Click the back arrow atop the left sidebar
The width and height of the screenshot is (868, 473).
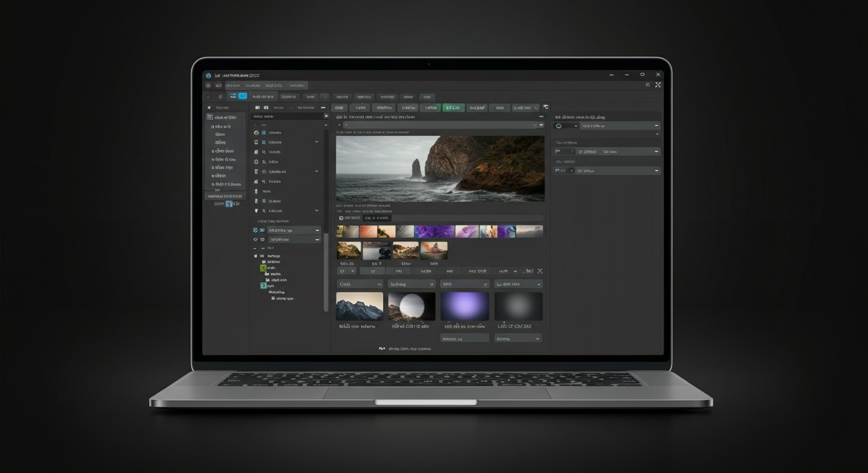[x=208, y=107]
